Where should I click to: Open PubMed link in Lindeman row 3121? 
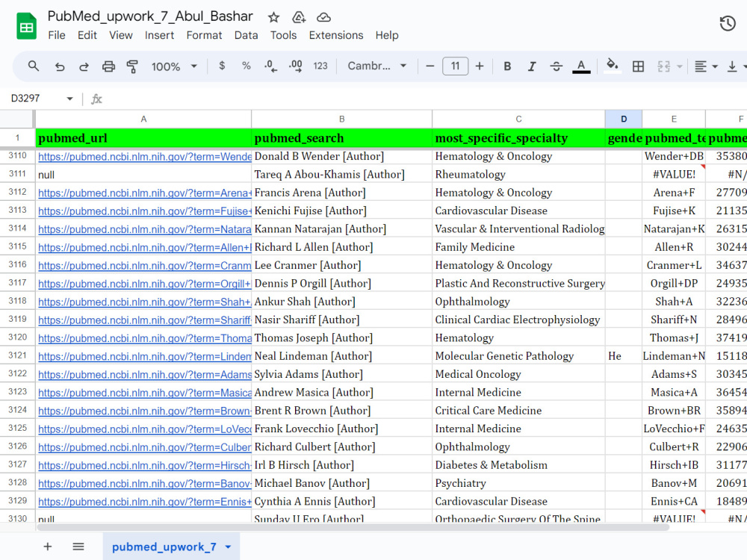145,356
